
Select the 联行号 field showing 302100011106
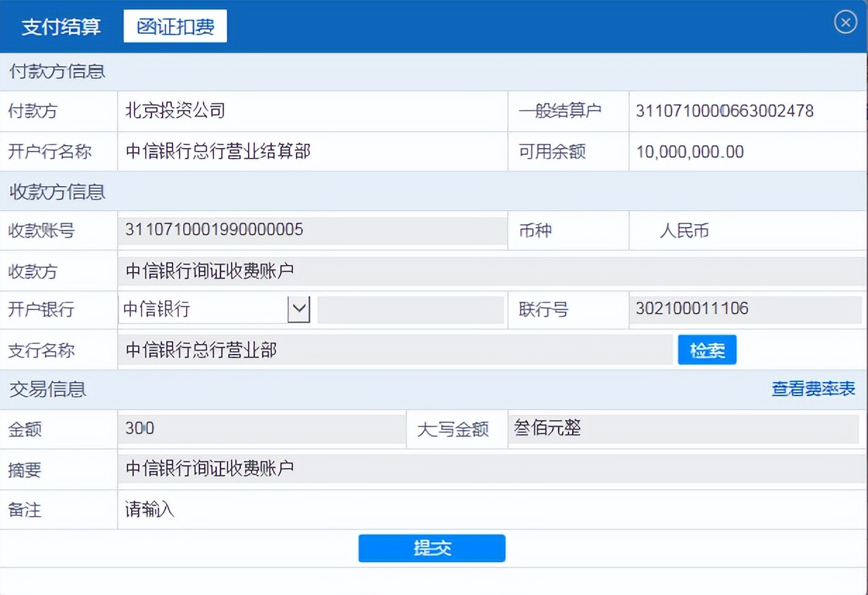tap(745, 309)
